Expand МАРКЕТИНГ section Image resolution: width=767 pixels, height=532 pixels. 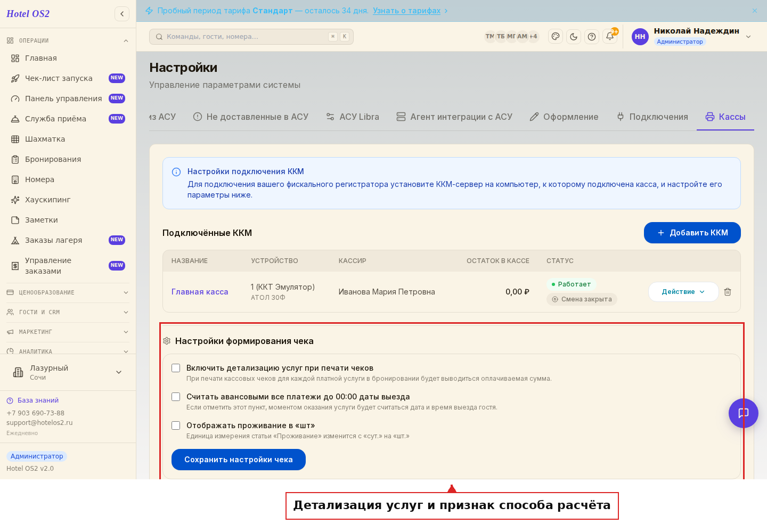(x=68, y=332)
